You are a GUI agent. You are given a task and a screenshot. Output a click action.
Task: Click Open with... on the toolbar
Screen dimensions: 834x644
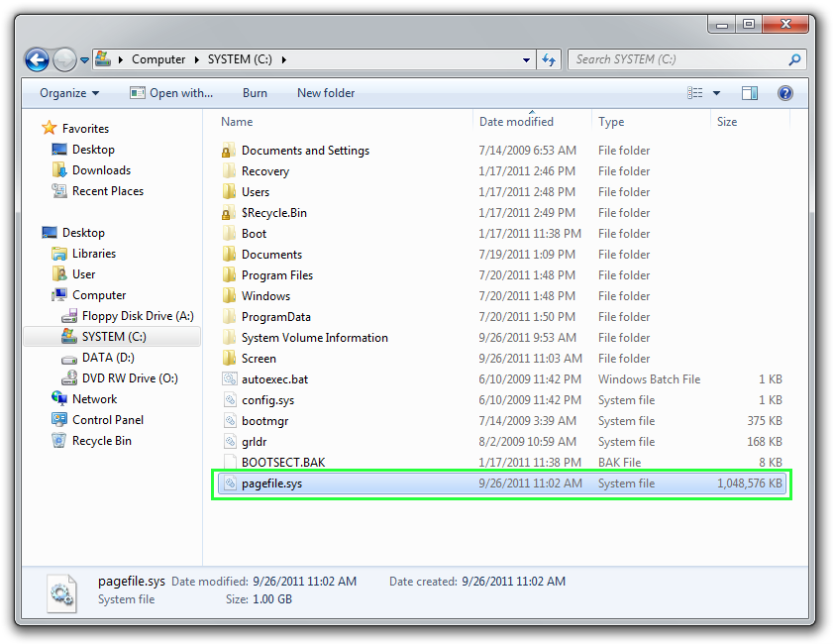171,93
